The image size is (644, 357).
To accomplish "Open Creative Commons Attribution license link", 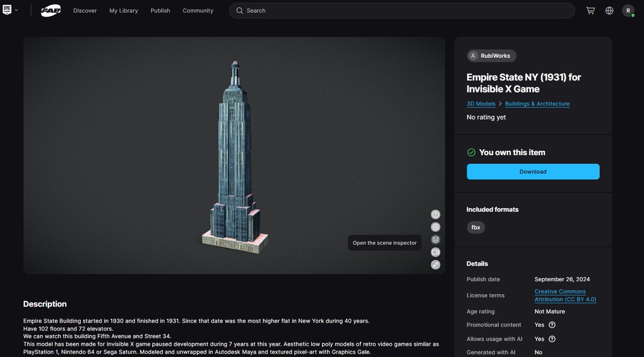I will tap(565, 295).
